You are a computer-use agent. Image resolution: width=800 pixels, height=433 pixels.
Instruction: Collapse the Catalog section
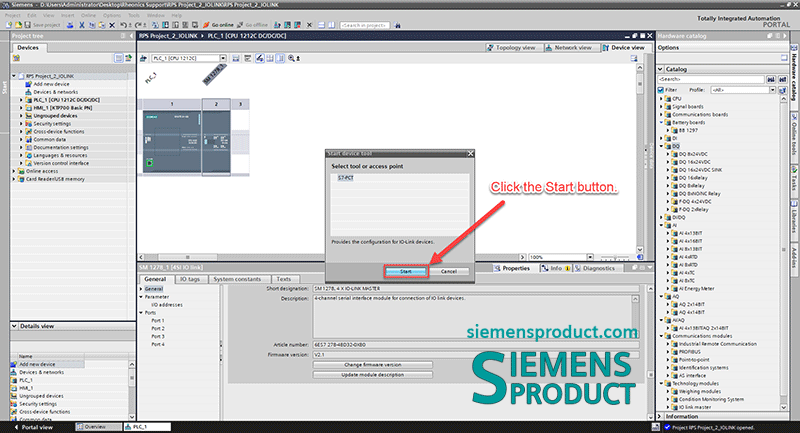click(x=661, y=69)
